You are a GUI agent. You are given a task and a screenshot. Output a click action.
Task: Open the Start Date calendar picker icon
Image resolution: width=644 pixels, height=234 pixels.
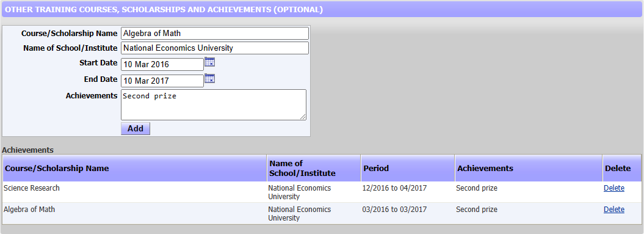(210, 62)
